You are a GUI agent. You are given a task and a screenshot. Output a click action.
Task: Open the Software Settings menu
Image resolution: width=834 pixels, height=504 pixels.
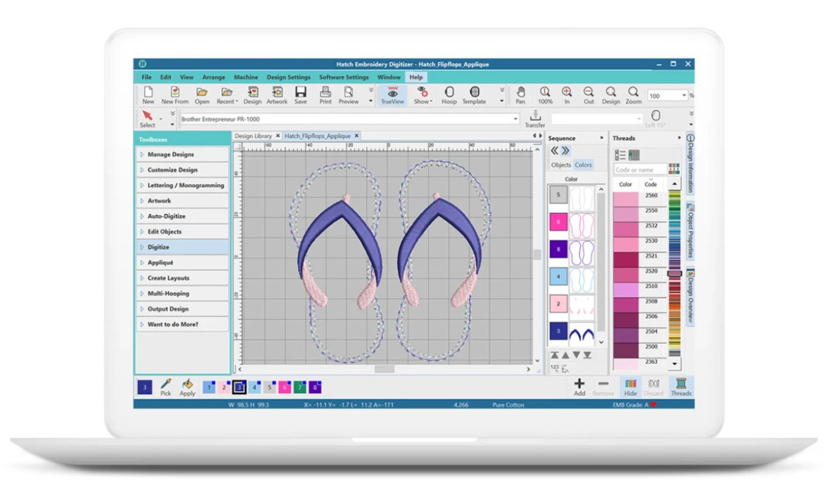[344, 77]
